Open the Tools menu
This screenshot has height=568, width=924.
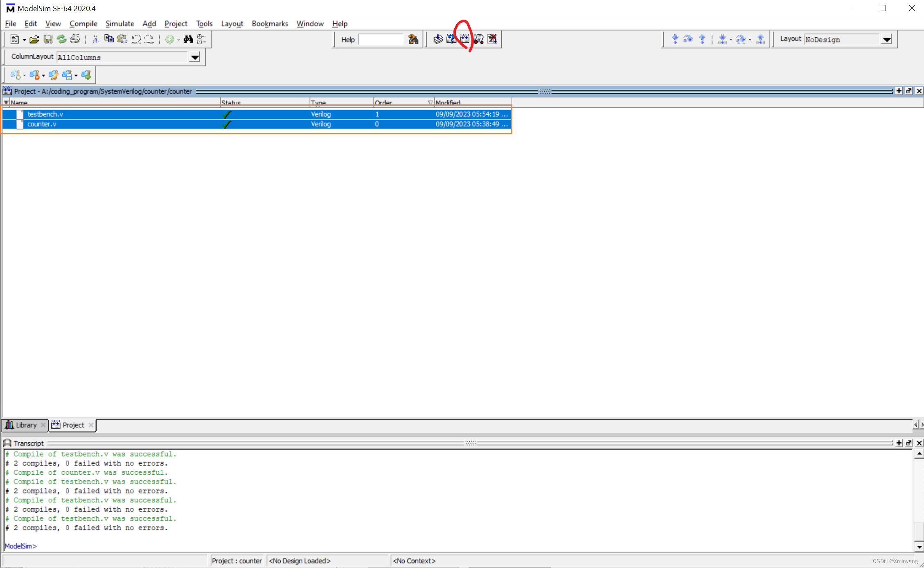pos(204,24)
